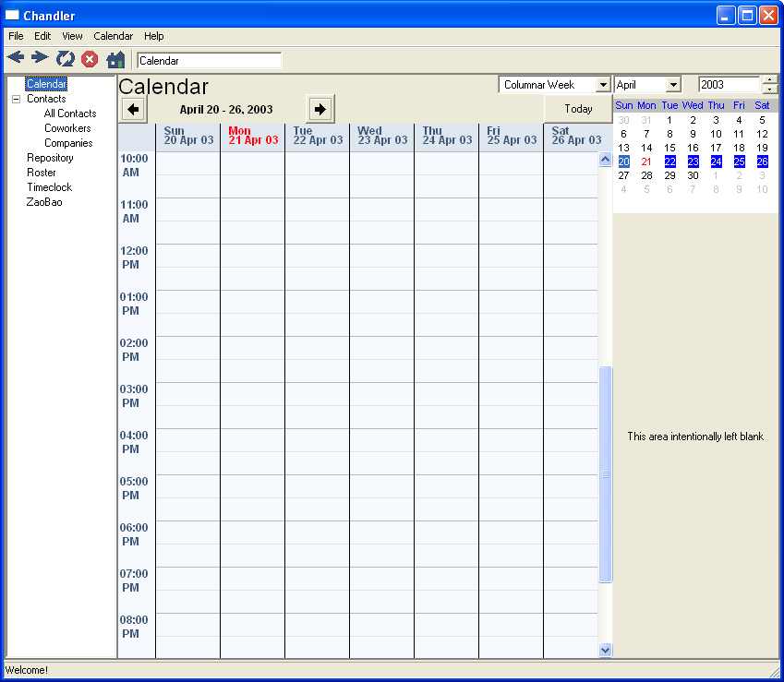This screenshot has height=682, width=784.
Task: Decrease the year with stepper down arrow
Action: (x=770, y=90)
